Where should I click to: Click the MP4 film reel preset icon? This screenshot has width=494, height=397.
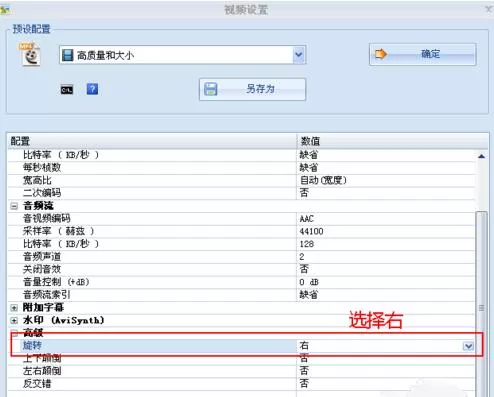[30, 54]
